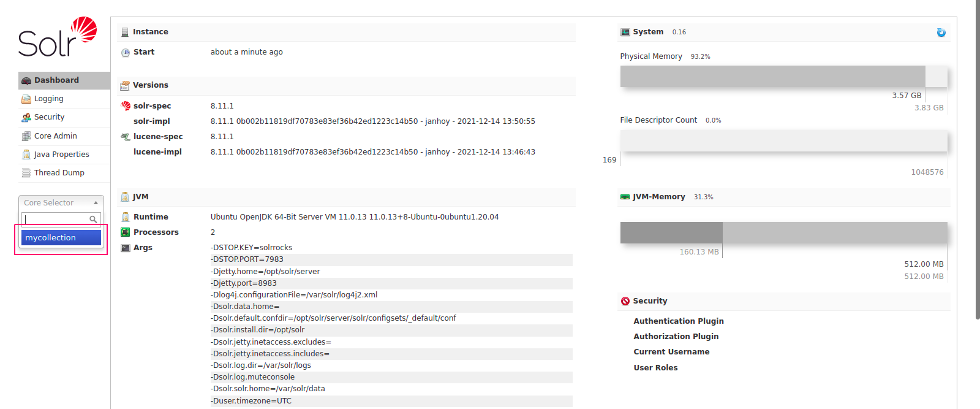The height and width of the screenshot is (409, 980).
Task: Open the Logging page
Action: pyautogui.click(x=64, y=99)
